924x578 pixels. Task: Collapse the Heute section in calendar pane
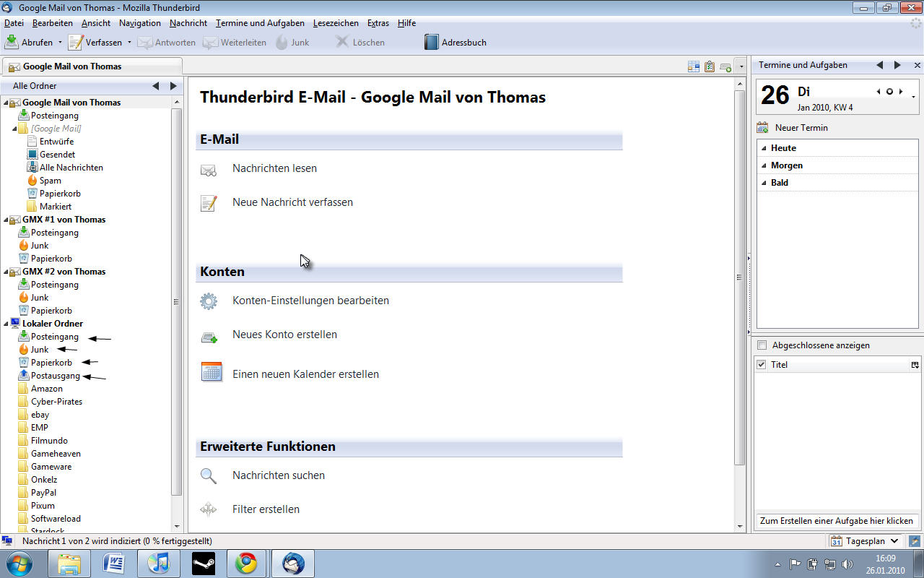(764, 148)
